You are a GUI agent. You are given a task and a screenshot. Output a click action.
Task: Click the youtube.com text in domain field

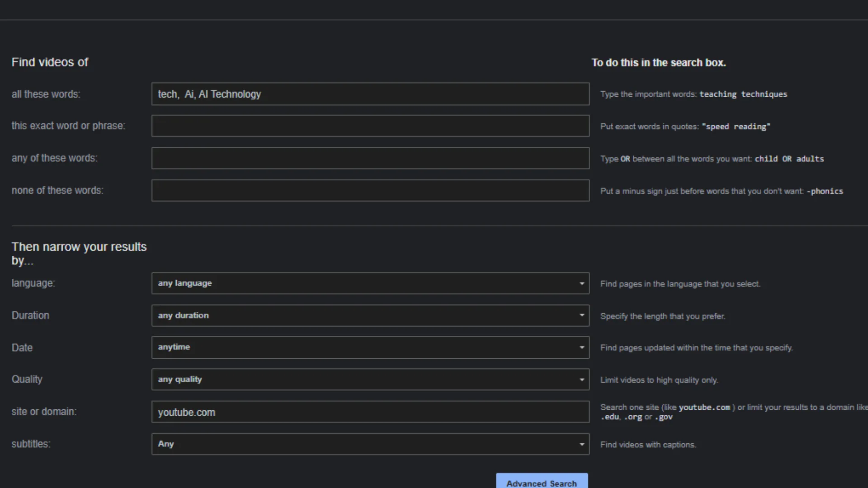pos(186,412)
